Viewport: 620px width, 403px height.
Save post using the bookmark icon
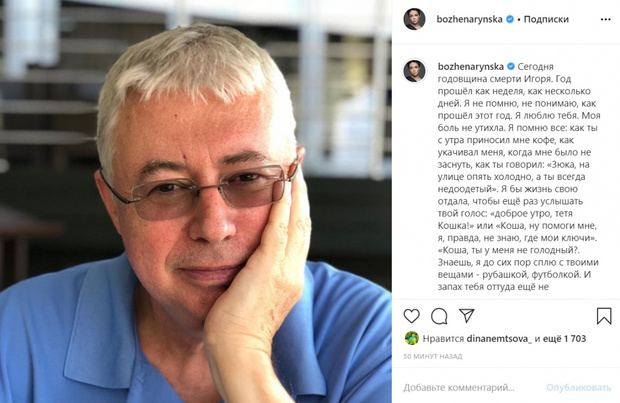[604, 316]
